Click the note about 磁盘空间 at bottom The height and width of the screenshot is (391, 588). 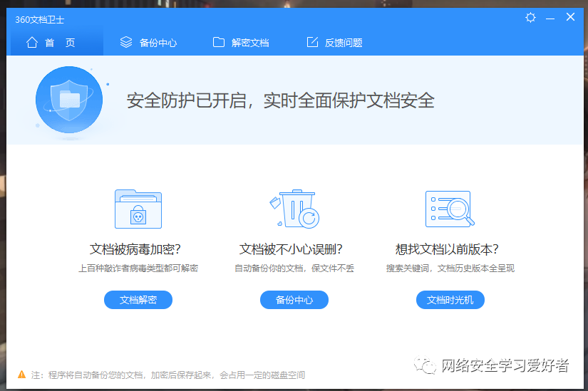tap(168, 375)
